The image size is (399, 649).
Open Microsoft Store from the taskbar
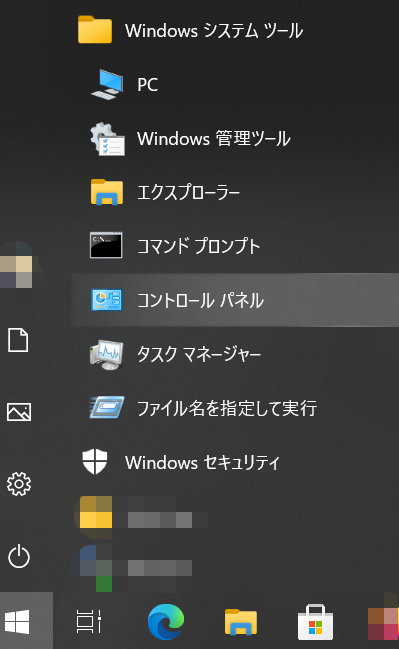pyautogui.click(x=315, y=622)
